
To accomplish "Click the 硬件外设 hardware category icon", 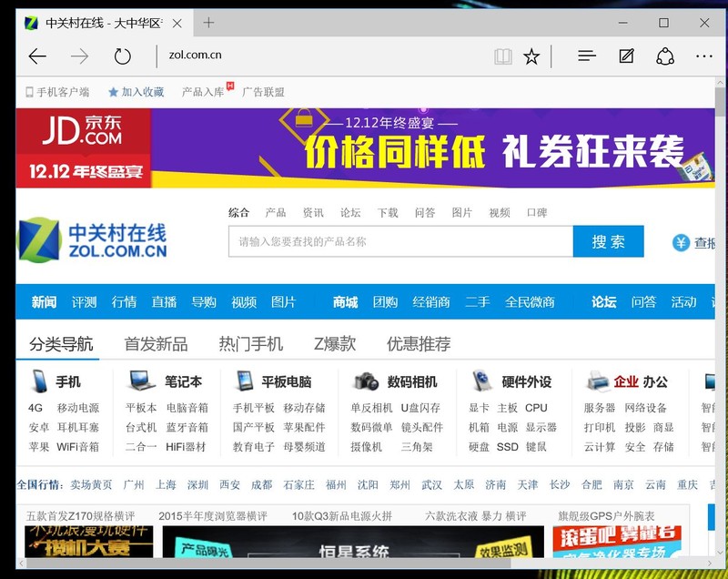I will pos(482,381).
